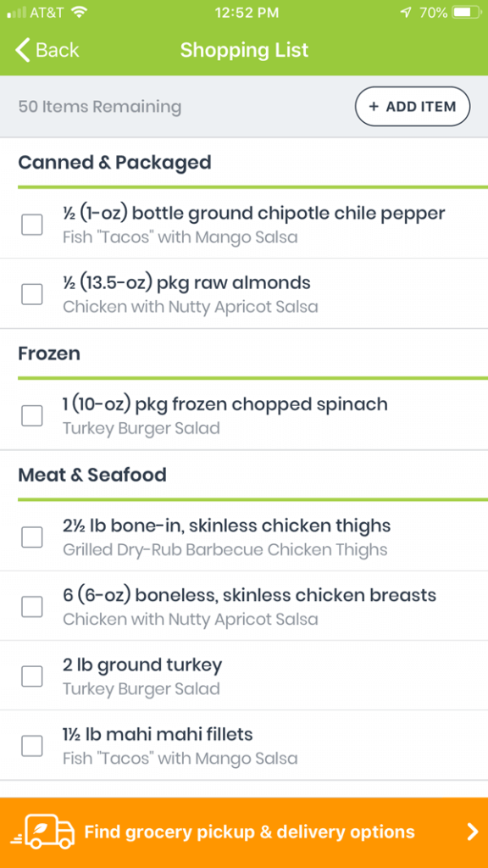Viewport: 488px width, 868px height.
Task: Tap the delivery truck icon
Action: click(47, 832)
